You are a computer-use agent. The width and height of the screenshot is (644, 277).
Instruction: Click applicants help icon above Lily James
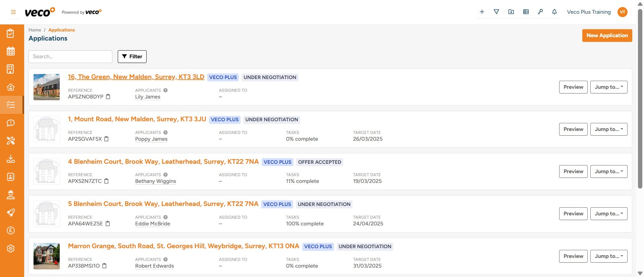coord(165,90)
